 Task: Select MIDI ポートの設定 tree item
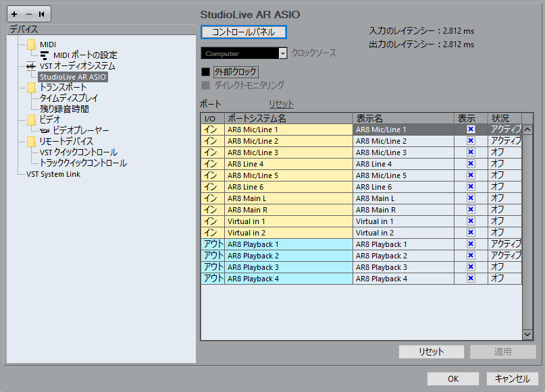[x=85, y=55]
